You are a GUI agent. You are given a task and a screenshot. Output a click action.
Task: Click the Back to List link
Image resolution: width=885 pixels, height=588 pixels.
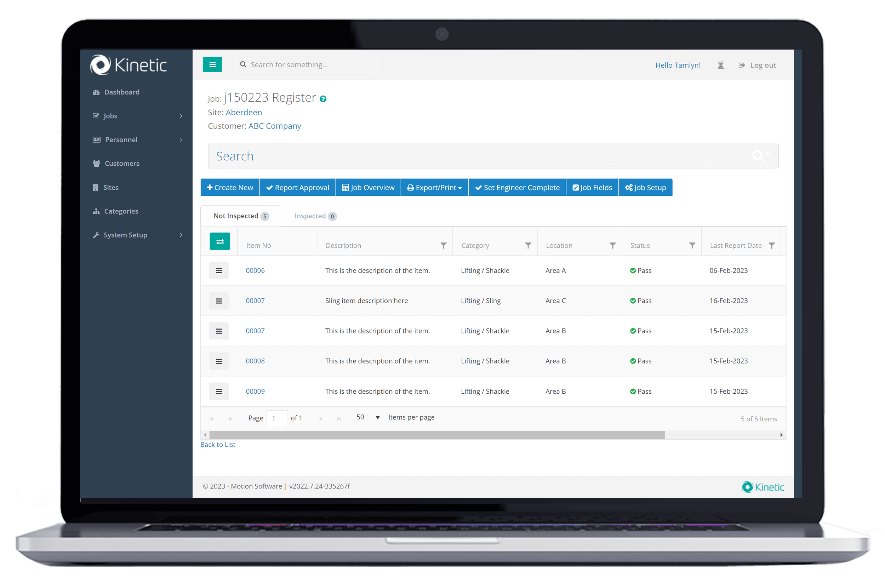[218, 444]
